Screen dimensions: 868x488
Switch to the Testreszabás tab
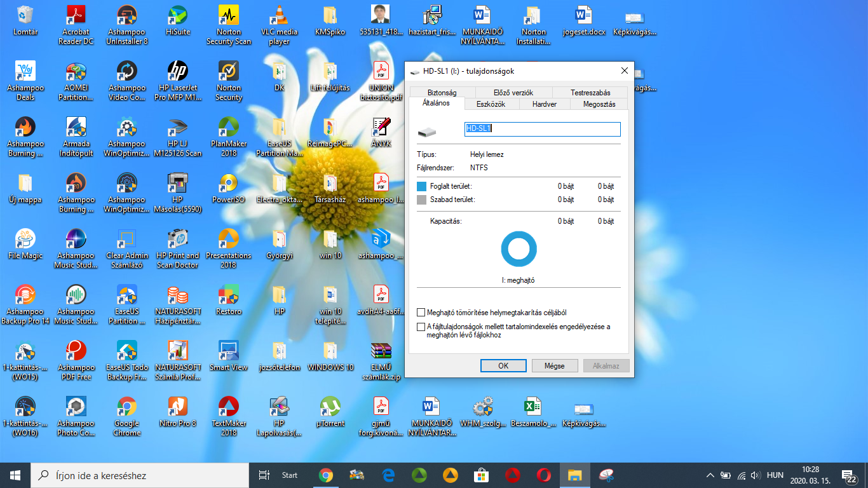tap(590, 93)
